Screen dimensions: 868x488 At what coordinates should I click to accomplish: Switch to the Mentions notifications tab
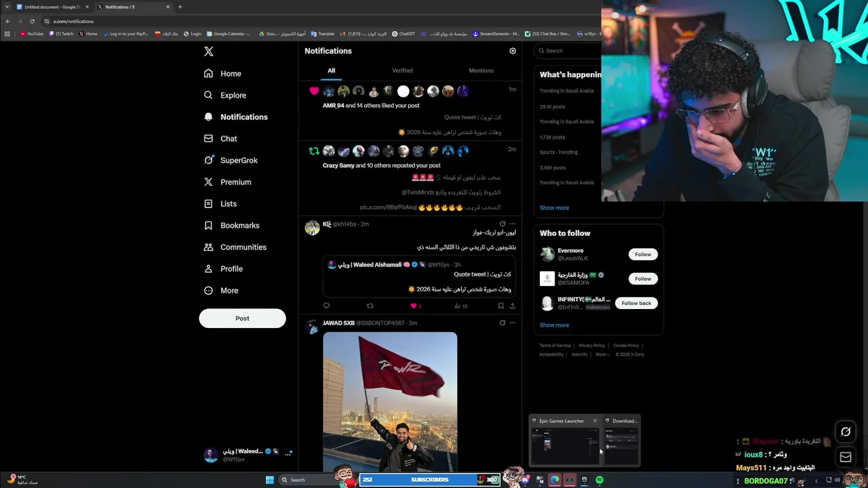point(481,70)
